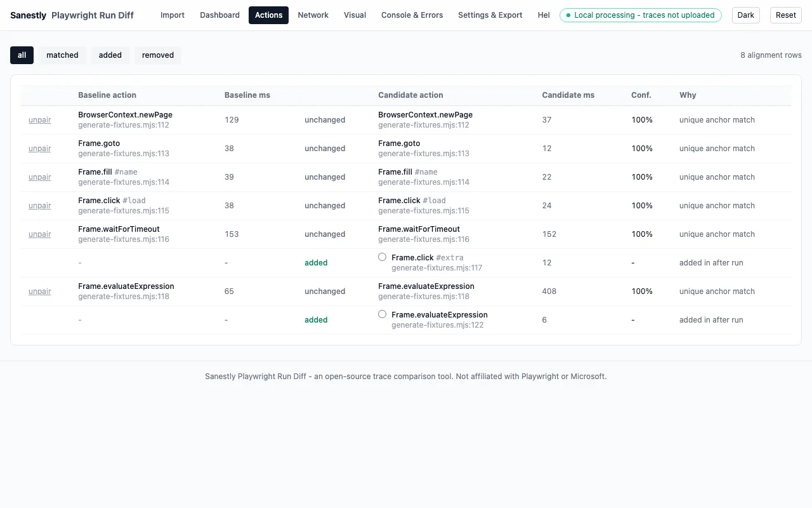Image resolution: width=812 pixels, height=508 pixels.
Task: Select radio button for added Frame.click #extra
Action: (382, 257)
